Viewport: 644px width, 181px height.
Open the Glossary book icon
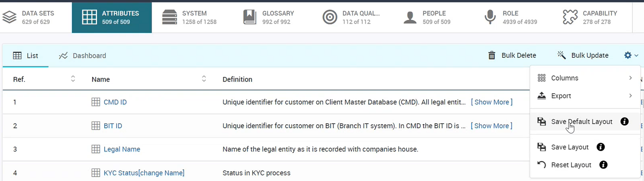(x=250, y=17)
